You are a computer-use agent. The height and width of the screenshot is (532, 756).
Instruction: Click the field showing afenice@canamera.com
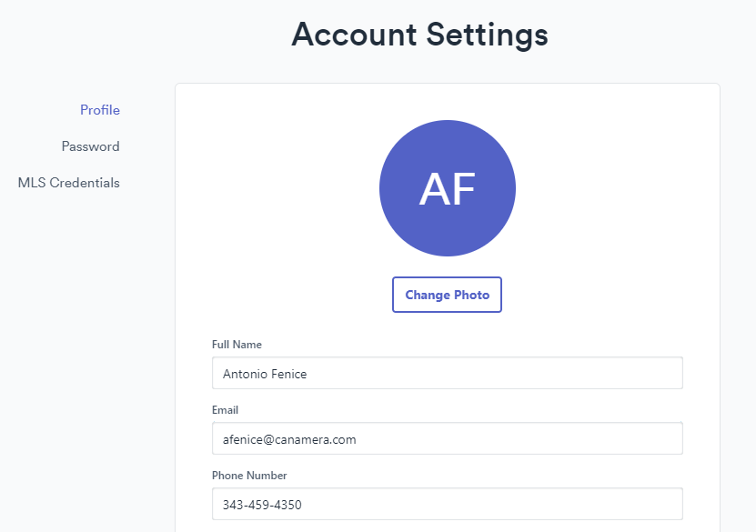pos(447,438)
